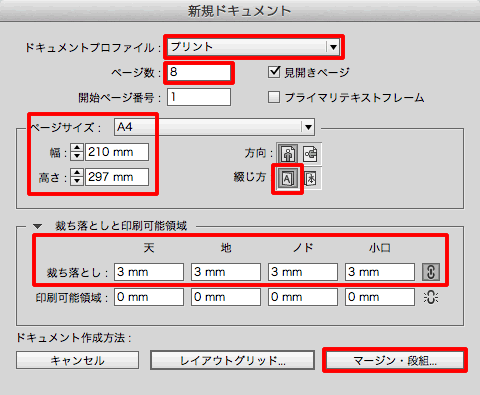Toggle the slug area link chain icon
The height and width of the screenshot is (395, 480).
[431, 297]
